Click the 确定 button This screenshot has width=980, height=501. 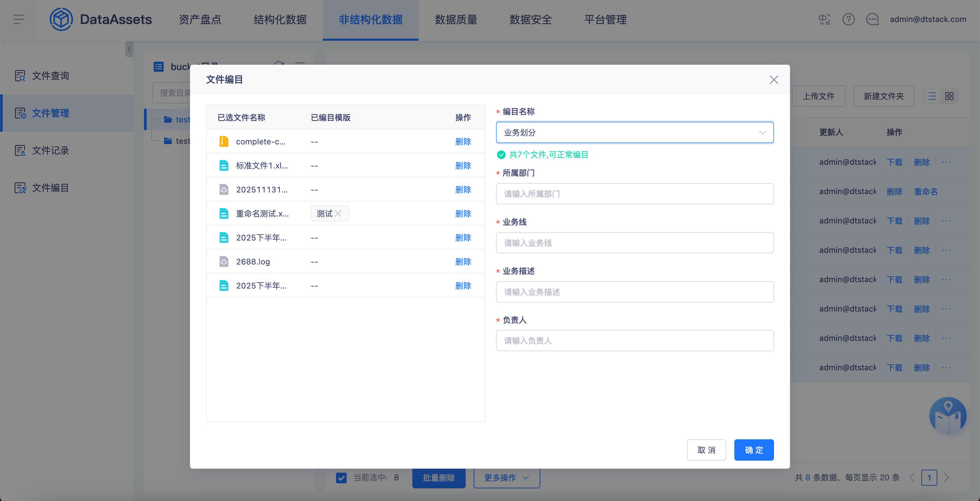point(753,450)
